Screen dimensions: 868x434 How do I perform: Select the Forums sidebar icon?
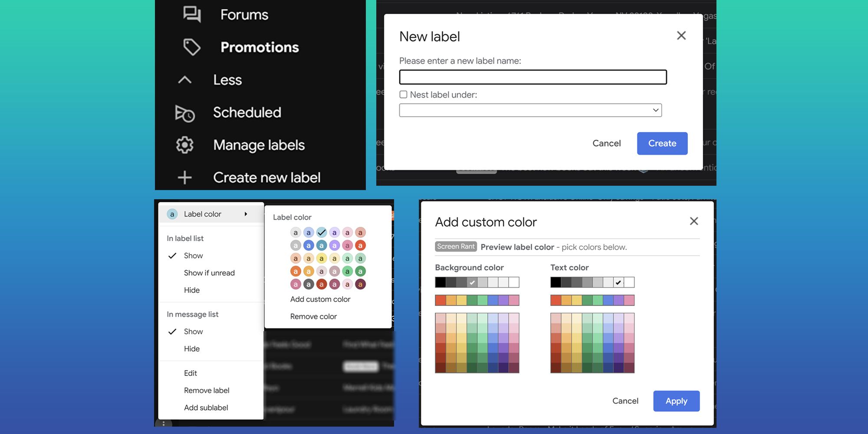192,13
